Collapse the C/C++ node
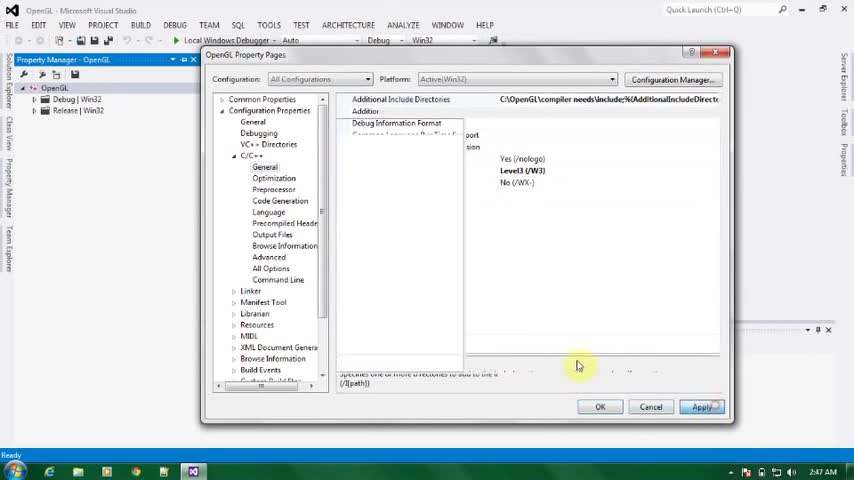Screen dimensions: 854x480 point(234,156)
